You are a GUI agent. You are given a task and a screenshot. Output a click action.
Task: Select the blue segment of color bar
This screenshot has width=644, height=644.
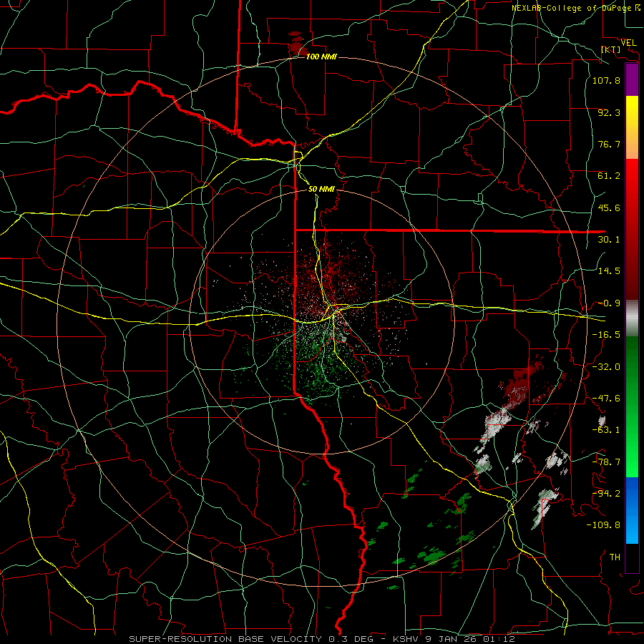(632, 510)
